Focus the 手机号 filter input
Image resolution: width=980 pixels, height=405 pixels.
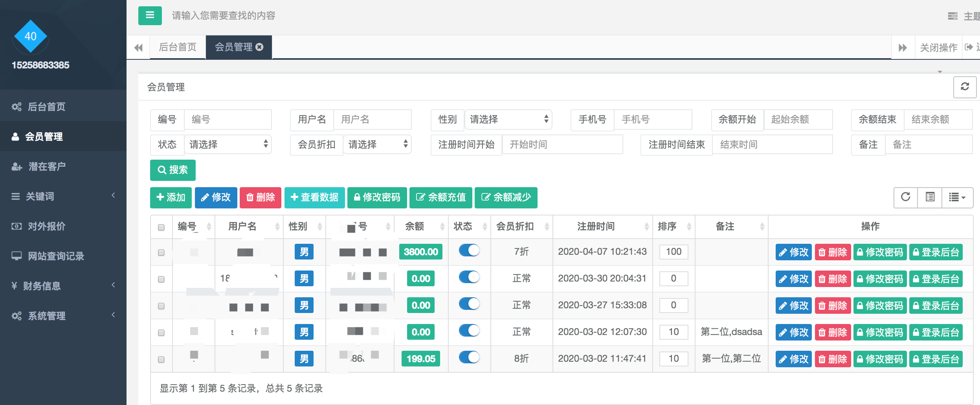pyautogui.click(x=653, y=120)
